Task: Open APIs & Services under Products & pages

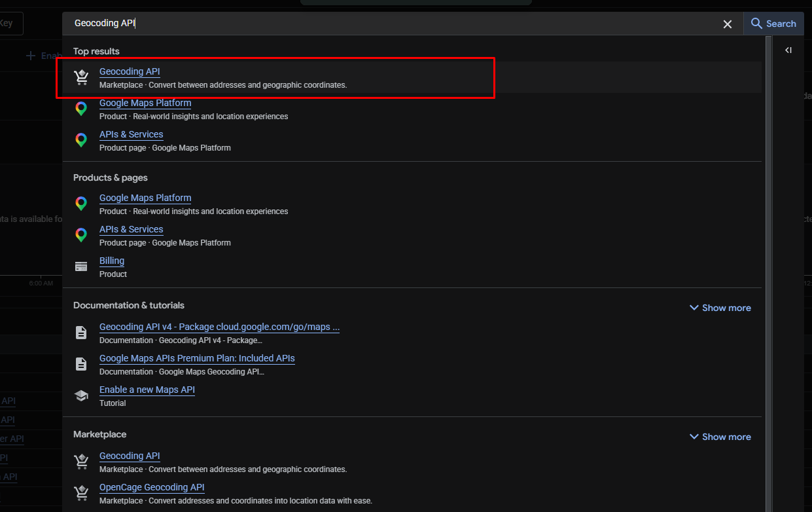Action: 131,229
